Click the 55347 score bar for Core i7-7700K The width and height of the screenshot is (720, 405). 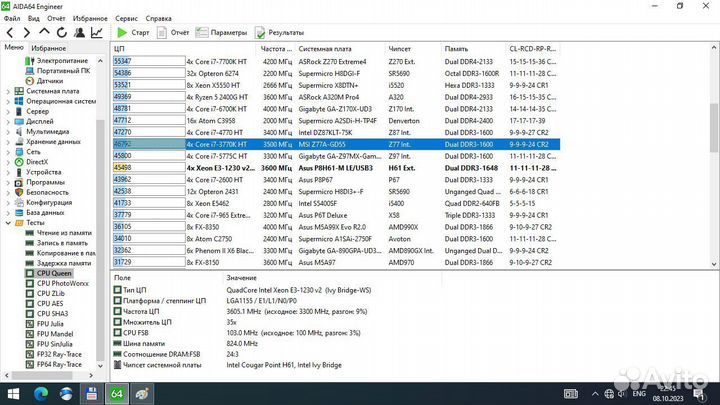[x=149, y=62]
